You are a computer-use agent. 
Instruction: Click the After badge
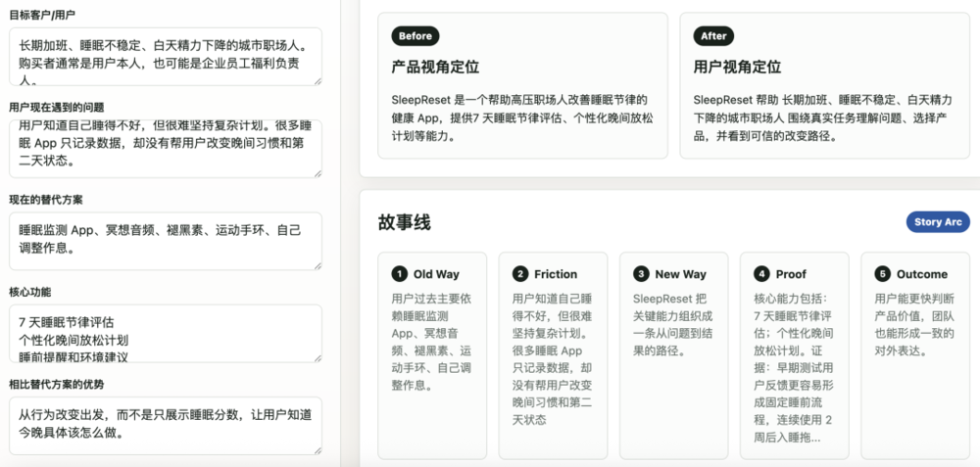(x=713, y=36)
